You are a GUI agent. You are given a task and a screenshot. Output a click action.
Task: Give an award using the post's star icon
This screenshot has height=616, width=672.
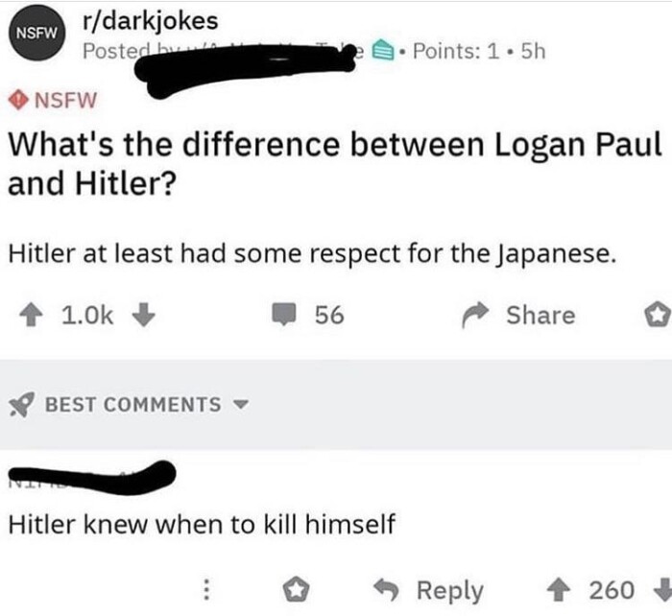657,316
